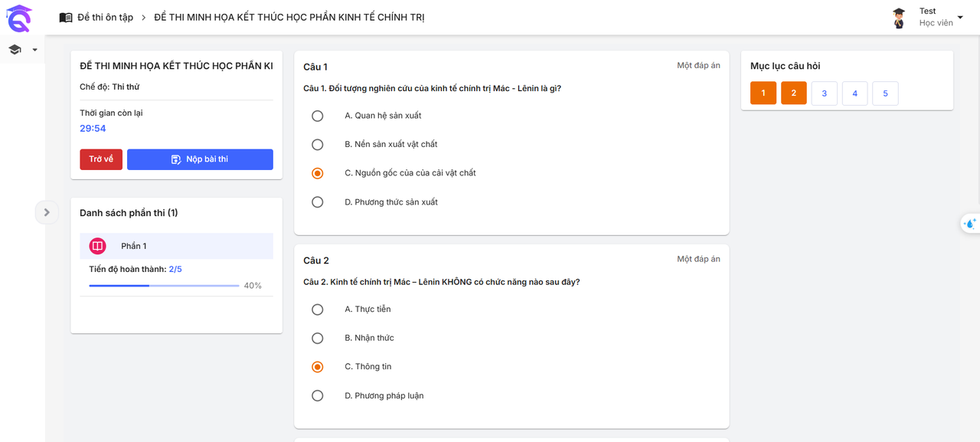Select answer A. Thực tiễn
This screenshot has height=442, width=980.
318,309
